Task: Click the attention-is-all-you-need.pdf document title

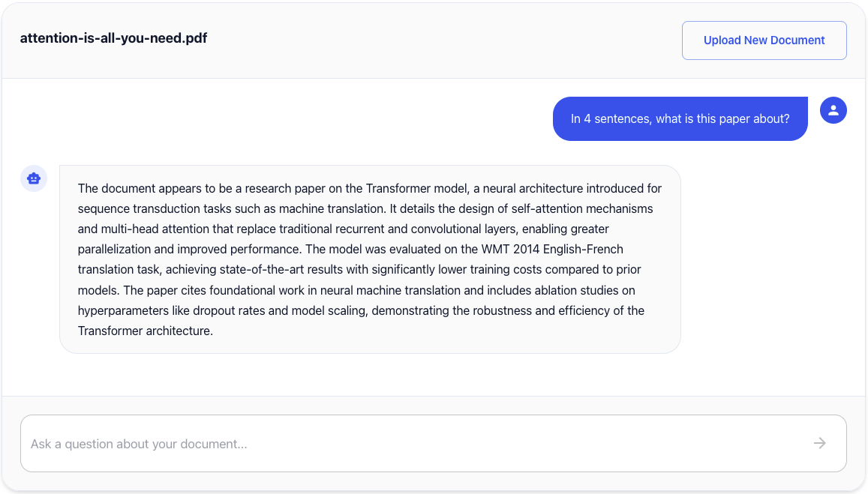Action: click(x=113, y=37)
